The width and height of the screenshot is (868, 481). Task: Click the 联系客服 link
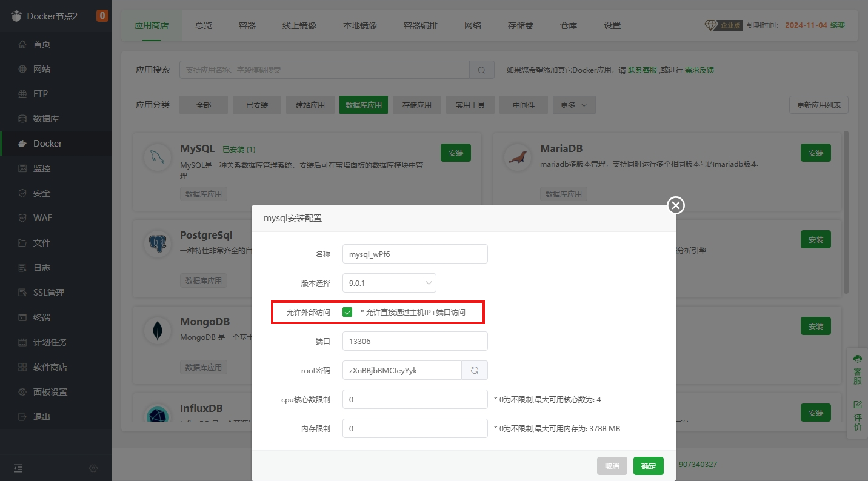click(643, 70)
